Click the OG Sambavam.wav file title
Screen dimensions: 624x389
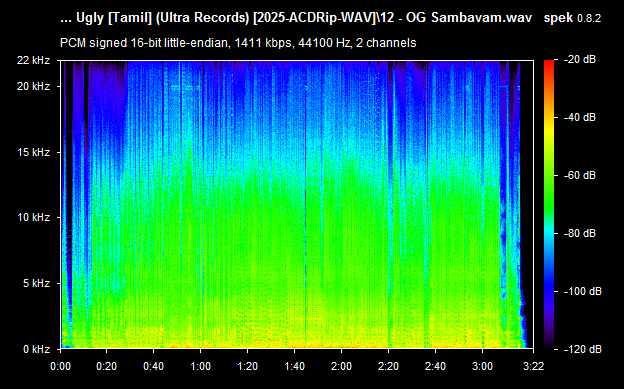(x=469, y=18)
